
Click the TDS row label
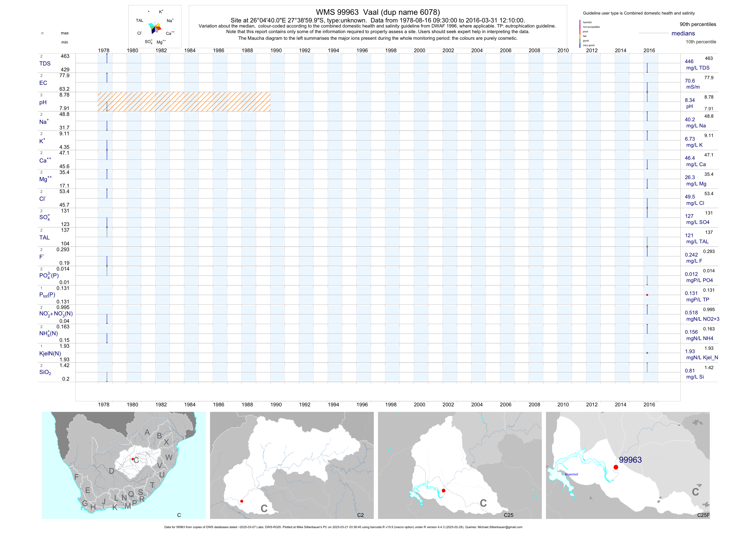(x=45, y=64)
